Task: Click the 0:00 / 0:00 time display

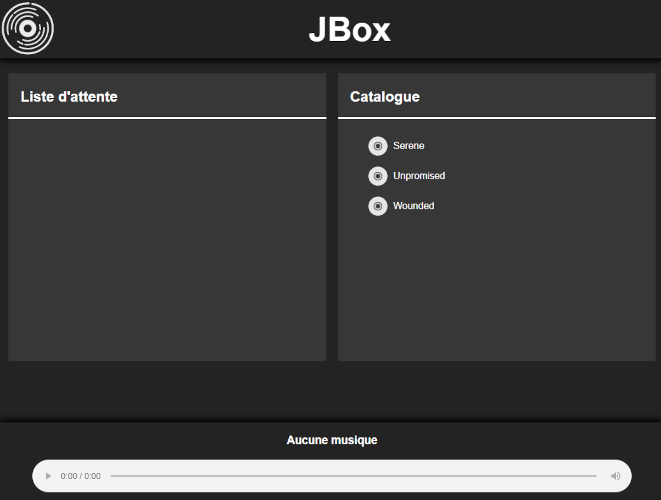Action: click(x=81, y=476)
